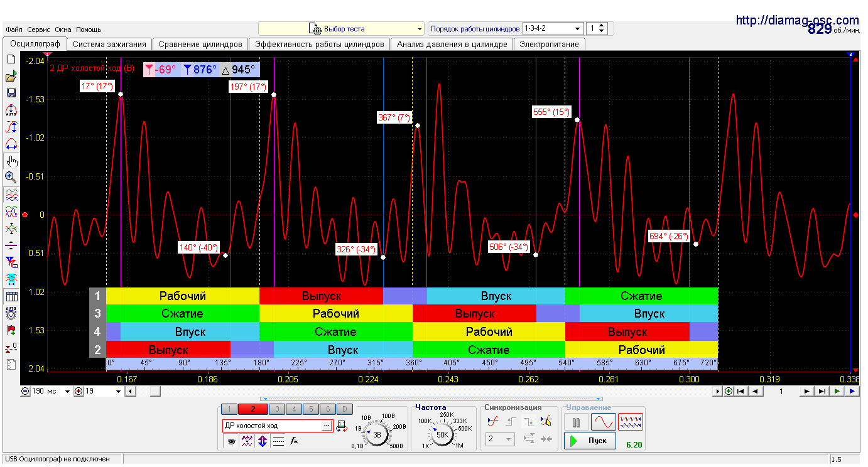The image size is (868, 467).
Task: Select channel 3 button
Action: pyautogui.click(x=276, y=409)
